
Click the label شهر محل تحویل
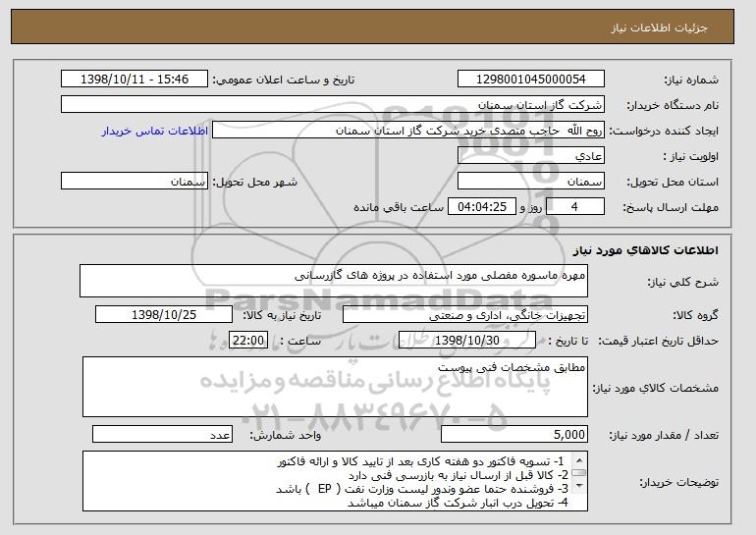(x=255, y=182)
